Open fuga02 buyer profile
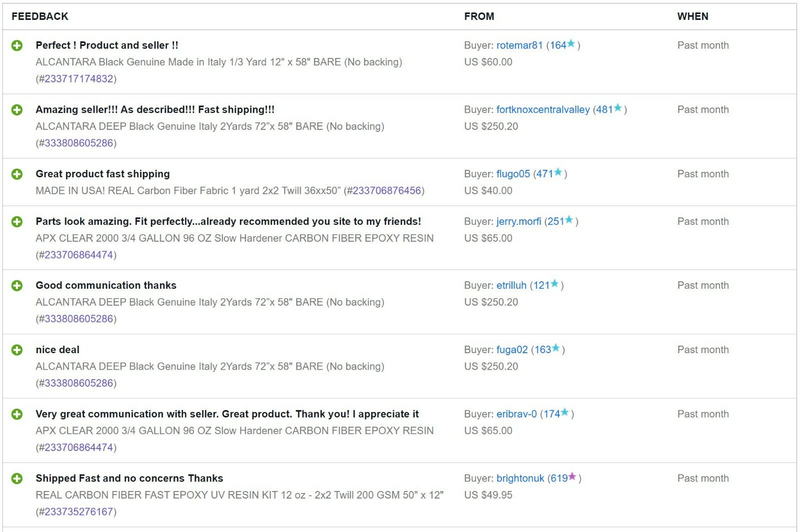This screenshot has height=532, width=800. 511,350
